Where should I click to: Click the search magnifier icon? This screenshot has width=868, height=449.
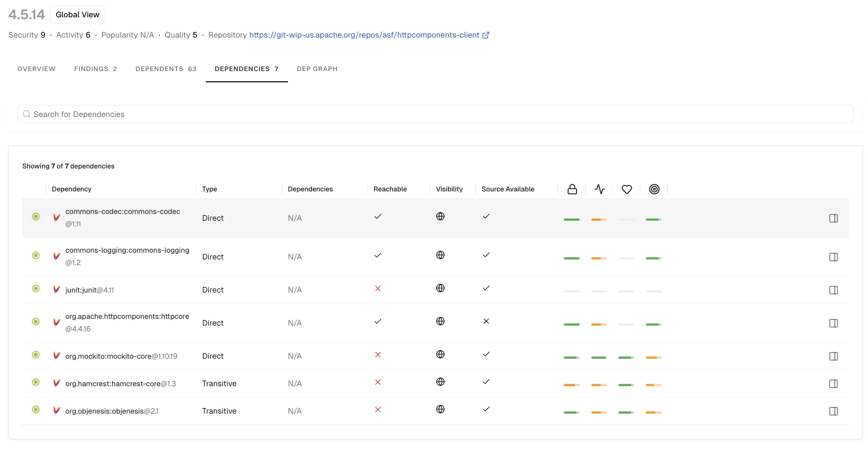[x=27, y=114]
